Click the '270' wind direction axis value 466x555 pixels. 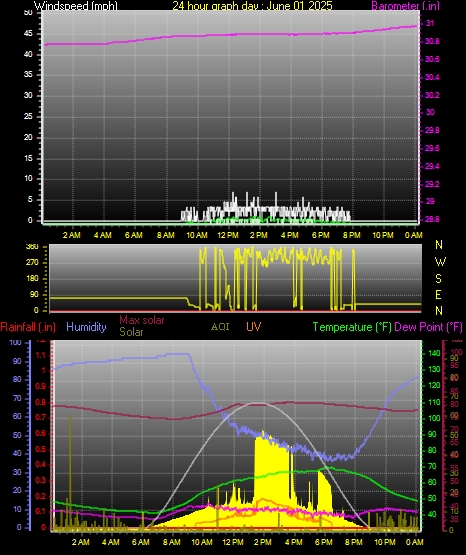[x=32, y=263]
